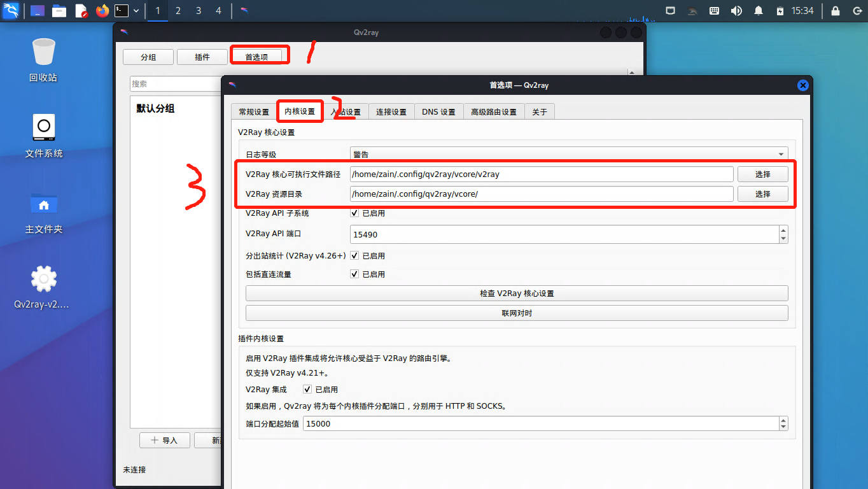868x489 pixels.
Task: Switch to the 关于 tab
Action: click(x=540, y=111)
